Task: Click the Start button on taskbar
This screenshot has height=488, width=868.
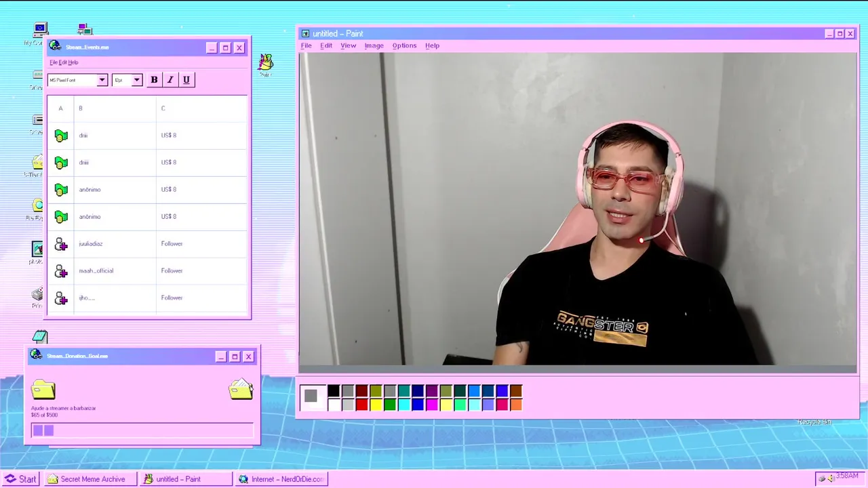Action: [20, 479]
